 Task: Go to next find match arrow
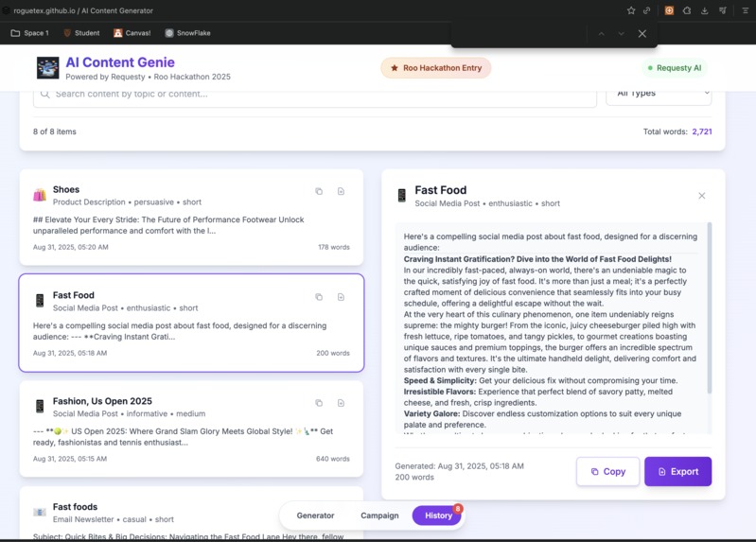tap(621, 34)
